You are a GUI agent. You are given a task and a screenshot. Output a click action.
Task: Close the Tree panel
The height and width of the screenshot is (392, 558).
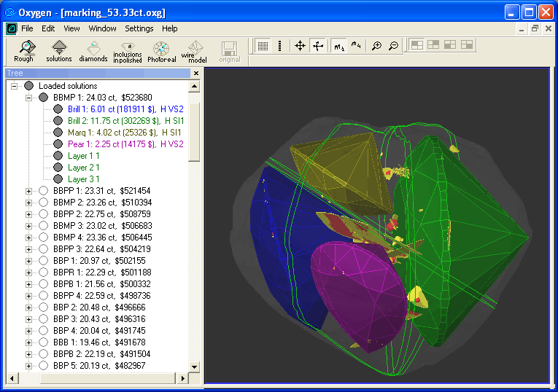point(196,74)
